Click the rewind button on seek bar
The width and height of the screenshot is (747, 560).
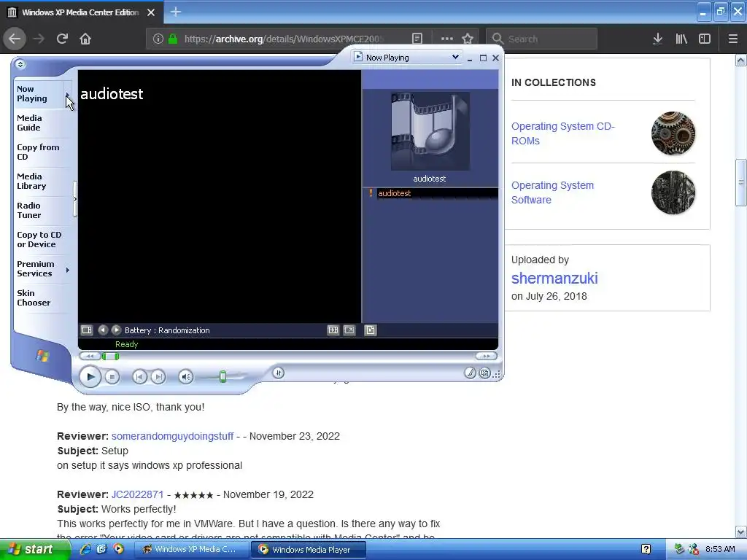[90, 356]
